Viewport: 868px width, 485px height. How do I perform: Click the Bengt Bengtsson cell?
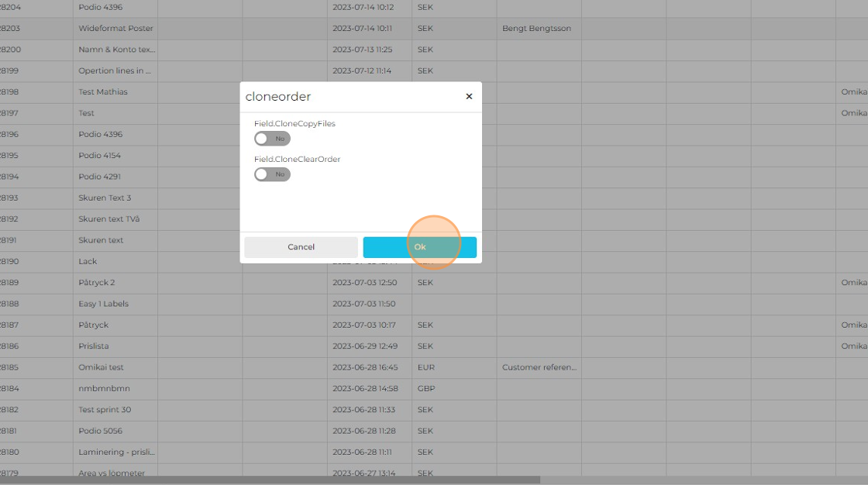point(537,29)
